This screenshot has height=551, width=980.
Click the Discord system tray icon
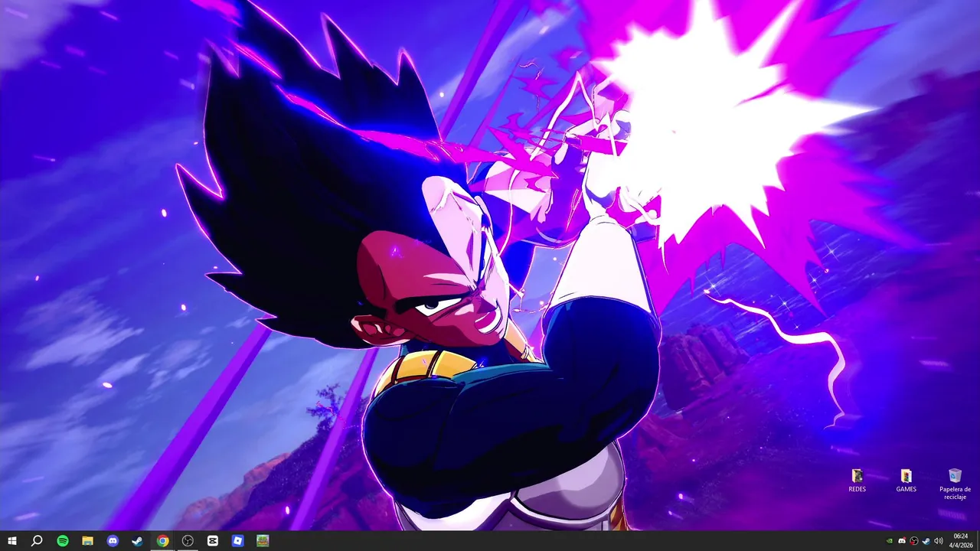[902, 541]
